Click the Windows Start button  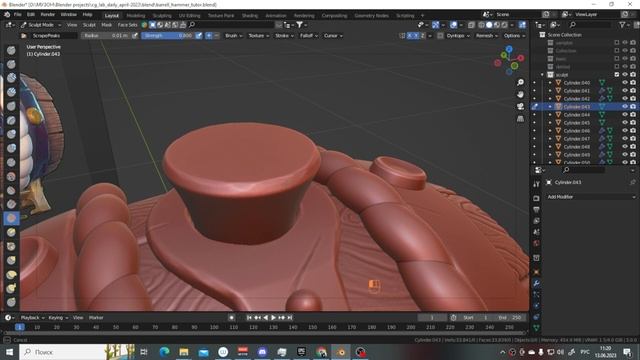[x=9, y=352]
